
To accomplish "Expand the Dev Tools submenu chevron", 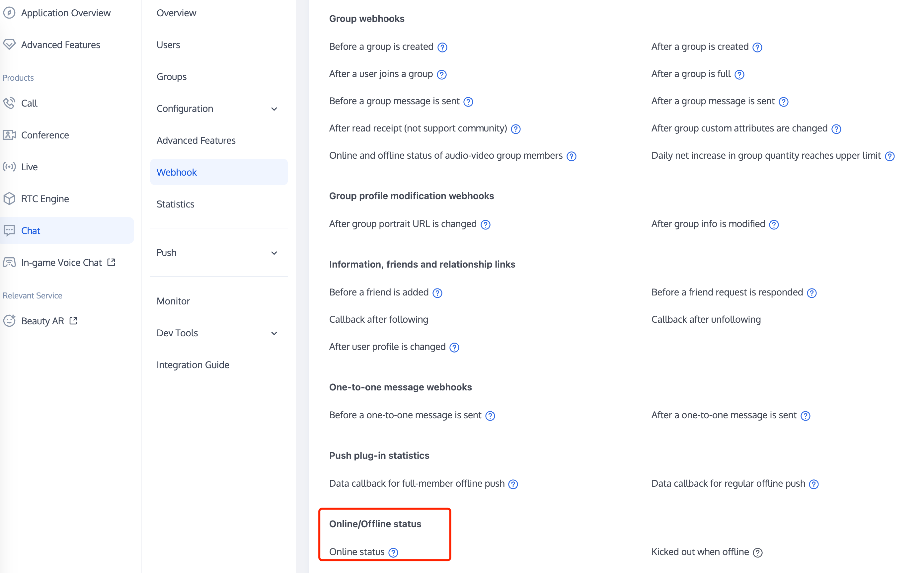I will tap(274, 334).
